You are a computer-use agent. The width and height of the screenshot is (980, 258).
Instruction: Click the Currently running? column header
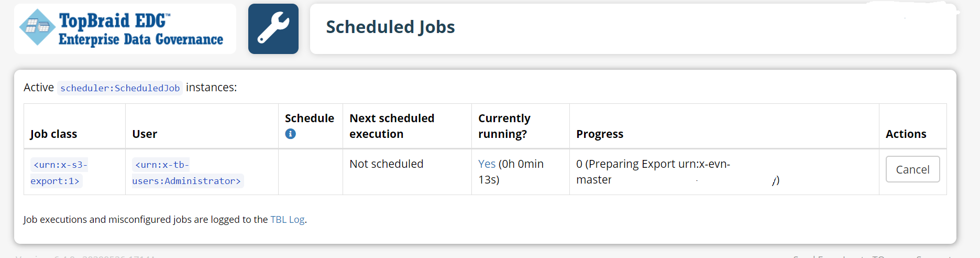pos(504,126)
